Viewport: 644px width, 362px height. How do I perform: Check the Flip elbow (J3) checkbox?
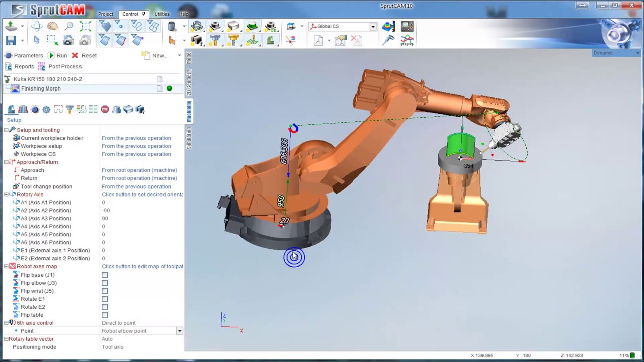point(105,283)
